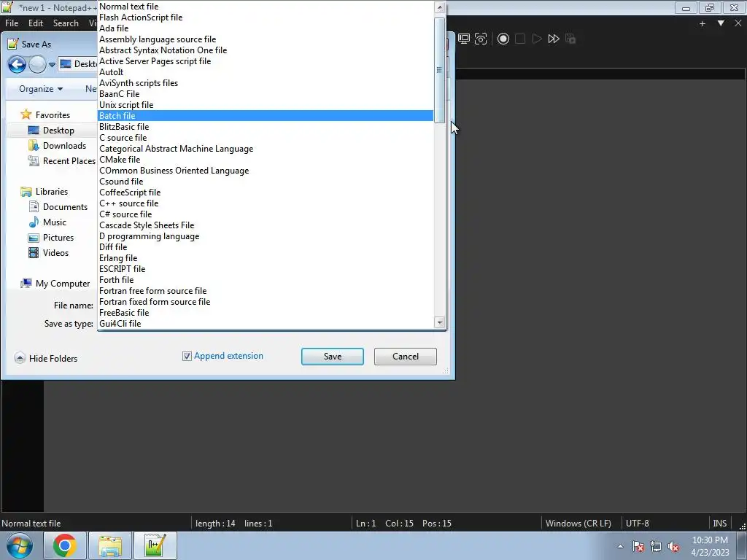Click the down triangle icon at the top right
This screenshot has width=747, height=560.
721,23
